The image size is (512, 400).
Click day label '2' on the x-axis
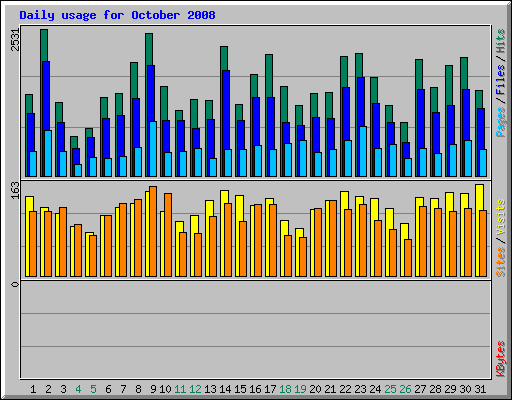pyautogui.click(x=48, y=389)
